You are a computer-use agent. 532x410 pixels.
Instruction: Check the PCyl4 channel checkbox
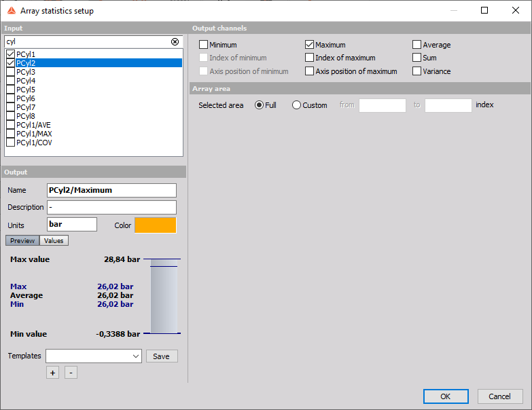click(10, 81)
